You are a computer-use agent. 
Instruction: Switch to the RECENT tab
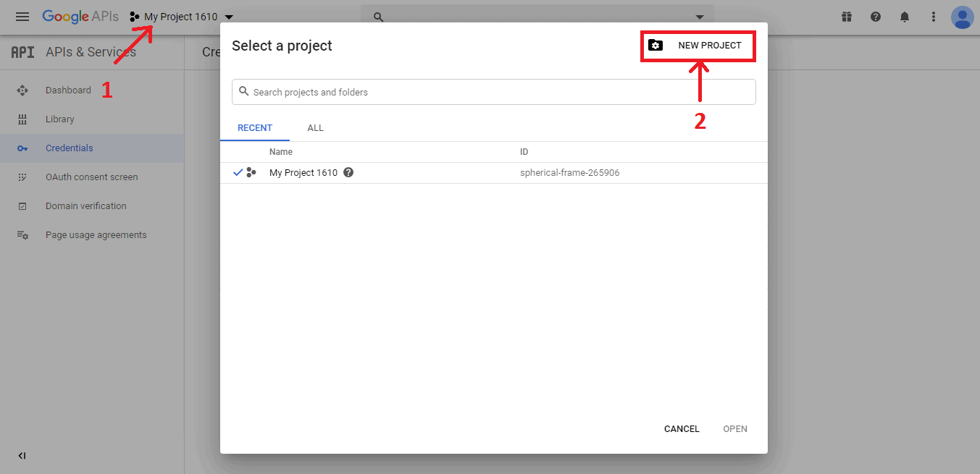[255, 128]
